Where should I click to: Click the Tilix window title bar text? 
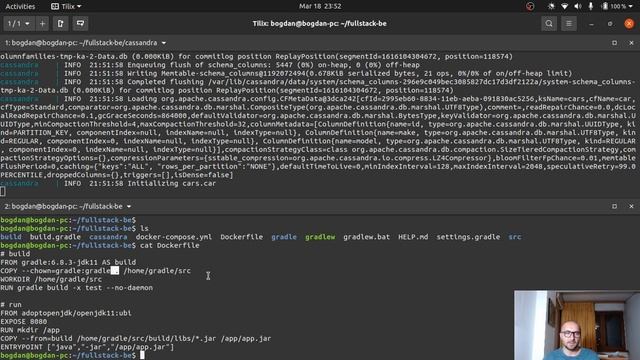coord(320,24)
